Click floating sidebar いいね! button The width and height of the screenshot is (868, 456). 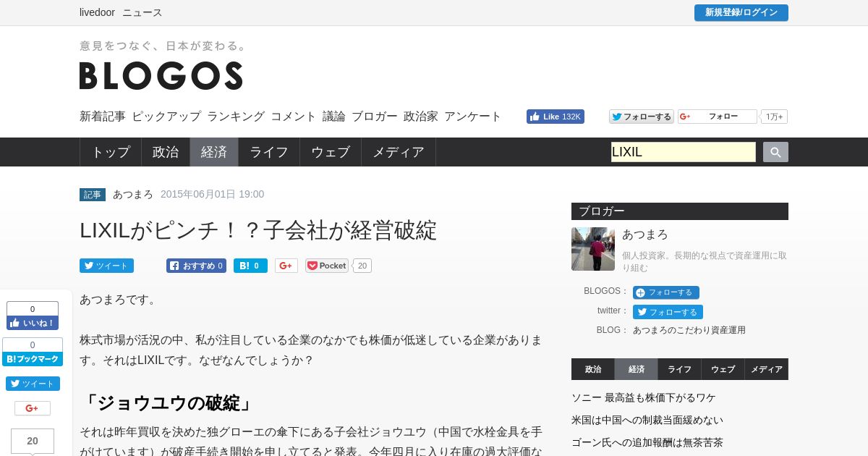tap(33, 323)
